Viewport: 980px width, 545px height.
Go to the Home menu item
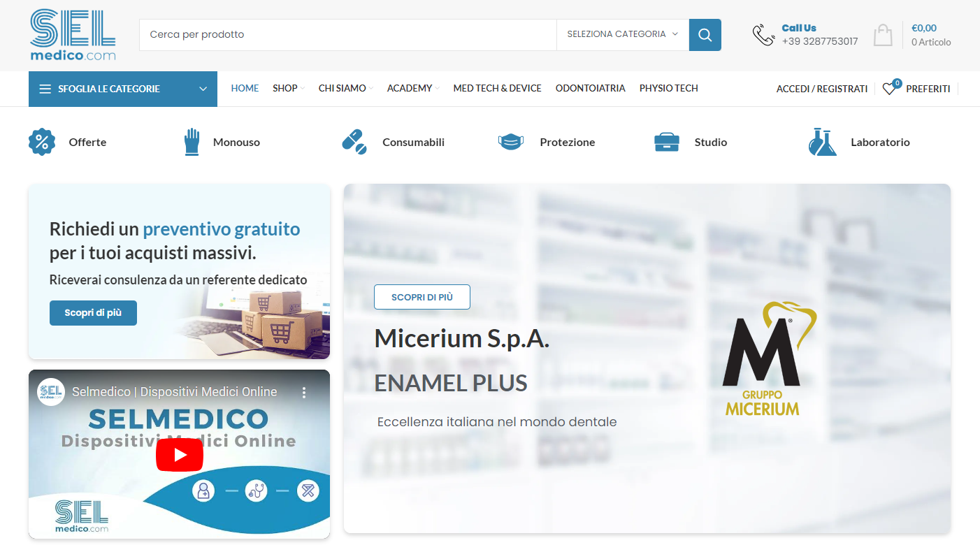(245, 89)
